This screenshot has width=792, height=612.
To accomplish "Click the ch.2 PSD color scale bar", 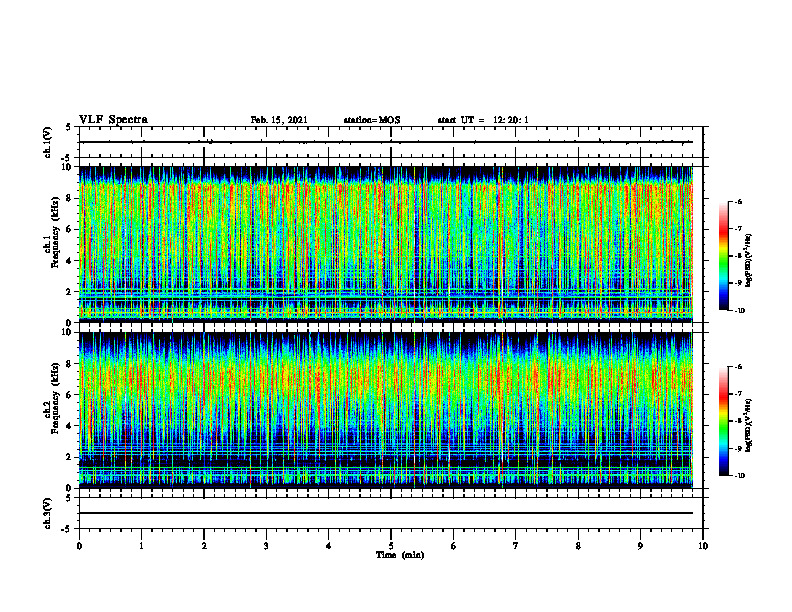I will (723, 421).
